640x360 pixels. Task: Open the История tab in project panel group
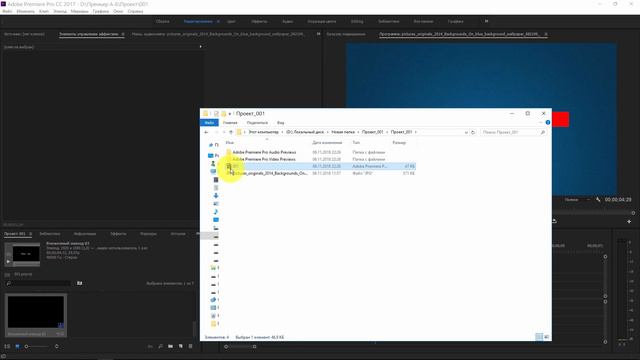[178, 234]
